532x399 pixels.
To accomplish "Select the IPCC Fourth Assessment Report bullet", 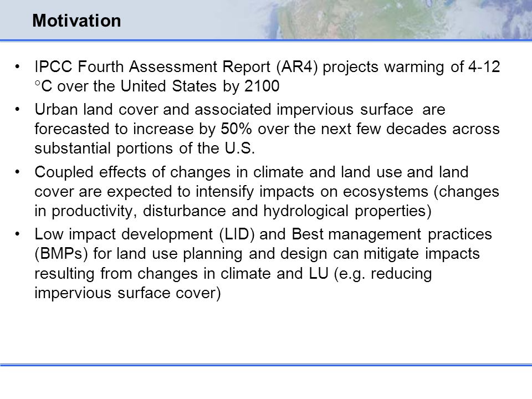I will pos(267,76).
